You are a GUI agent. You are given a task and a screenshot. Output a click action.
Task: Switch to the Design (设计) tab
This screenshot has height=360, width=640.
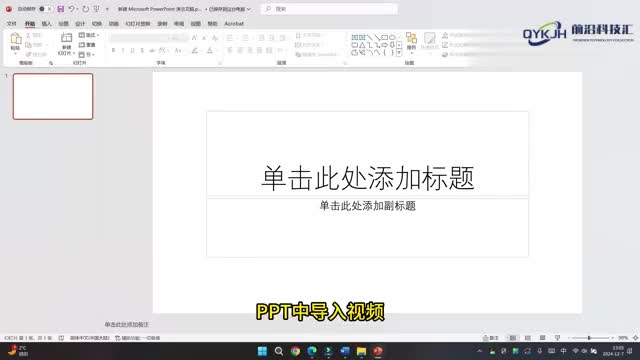pyautogui.click(x=80, y=24)
